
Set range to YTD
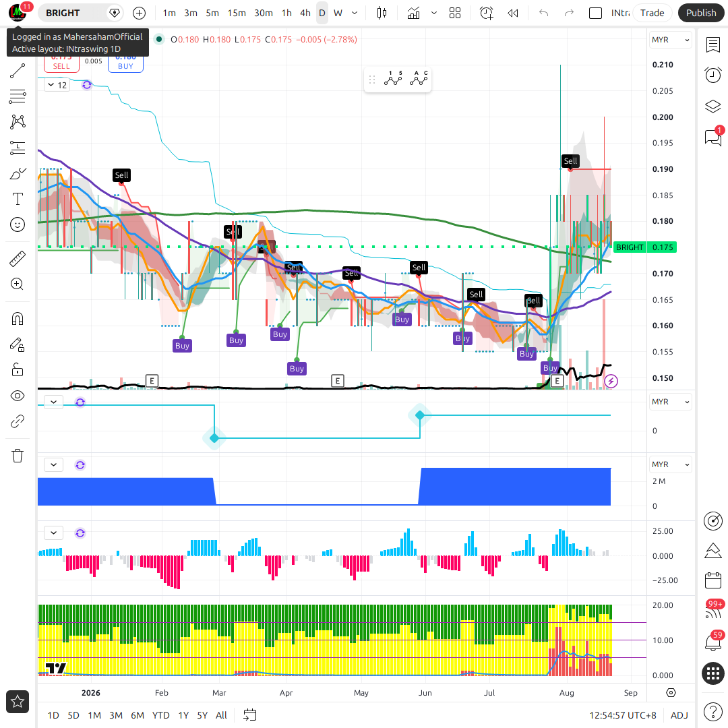[x=160, y=715]
